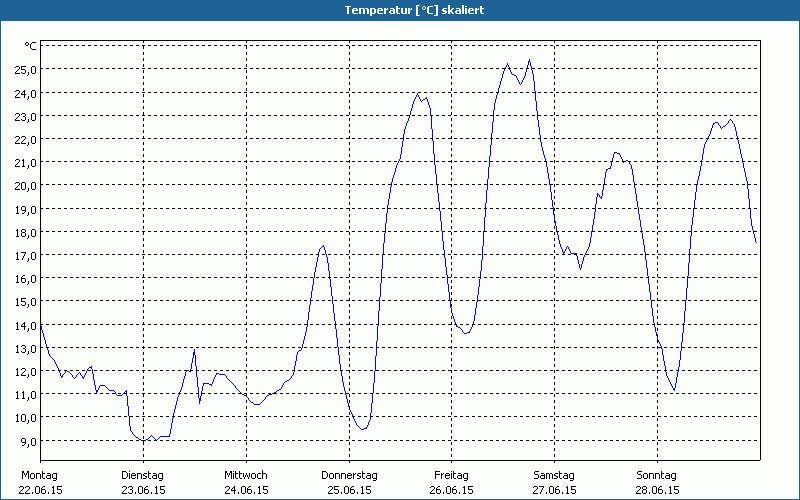Screen dimensions: 800x500
Task: Click the 9,0 y-axis value
Action: [28, 441]
